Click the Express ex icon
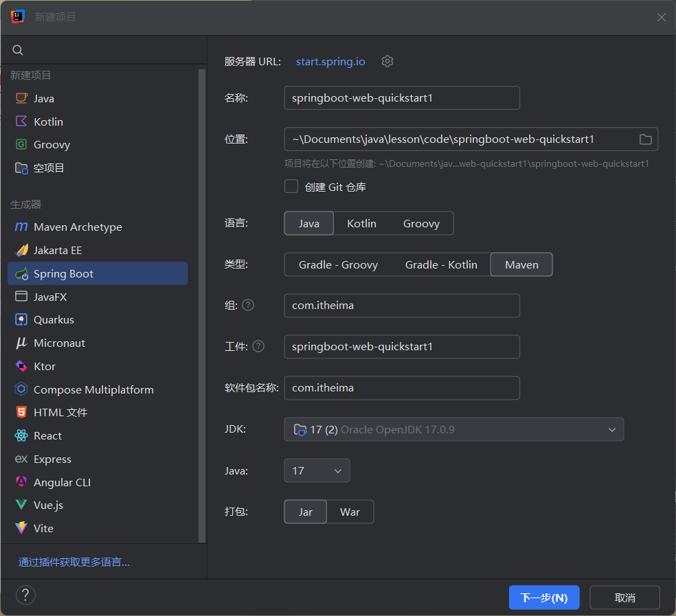676x616 pixels. pos(21,459)
